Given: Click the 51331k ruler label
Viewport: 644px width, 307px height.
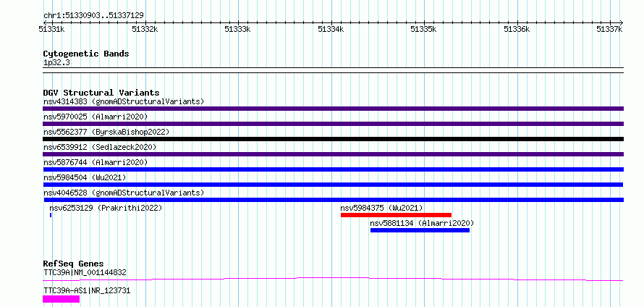Looking at the screenshot, I should tap(51, 29).
